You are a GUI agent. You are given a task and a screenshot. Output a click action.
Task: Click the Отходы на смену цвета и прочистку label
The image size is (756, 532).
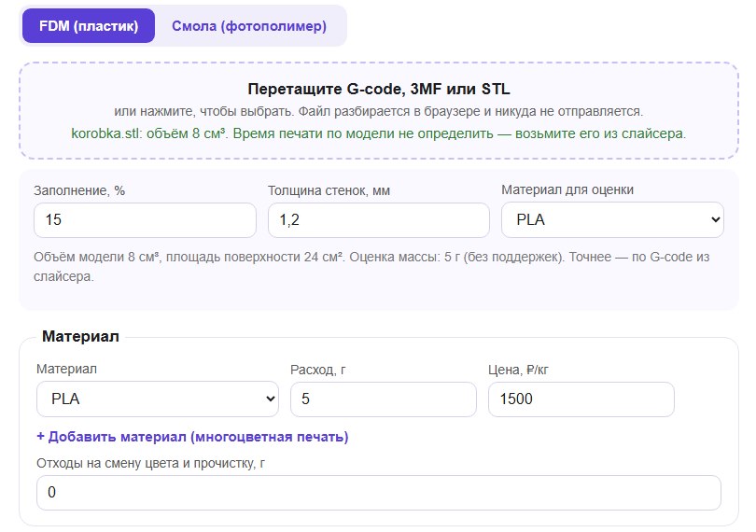pyautogui.click(x=150, y=464)
